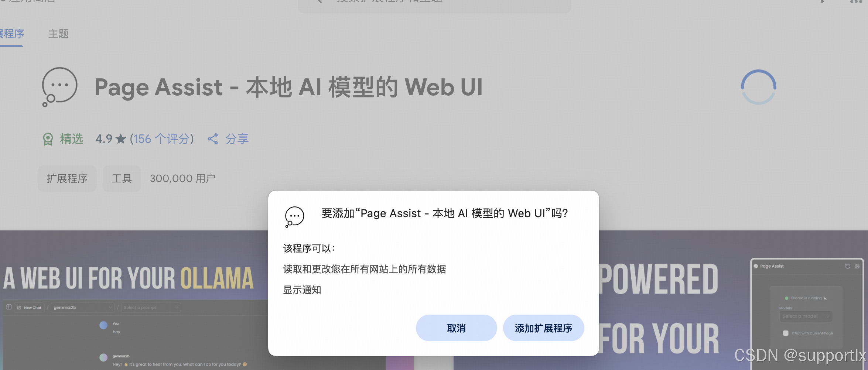The height and width of the screenshot is (370, 868).
Task: Click the 工具 category chip
Action: 122,179
